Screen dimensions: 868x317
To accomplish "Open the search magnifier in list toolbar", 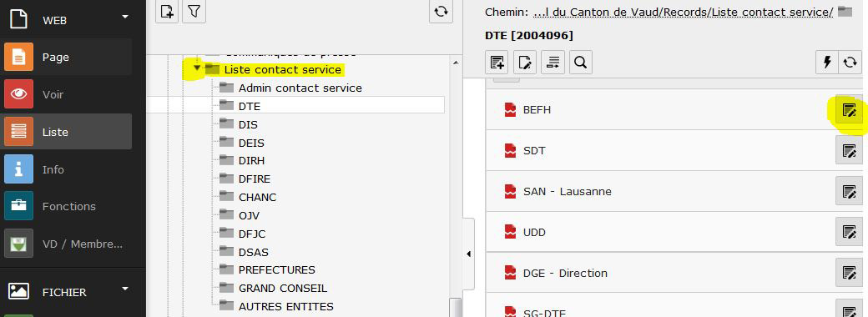I will pyautogui.click(x=580, y=63).
